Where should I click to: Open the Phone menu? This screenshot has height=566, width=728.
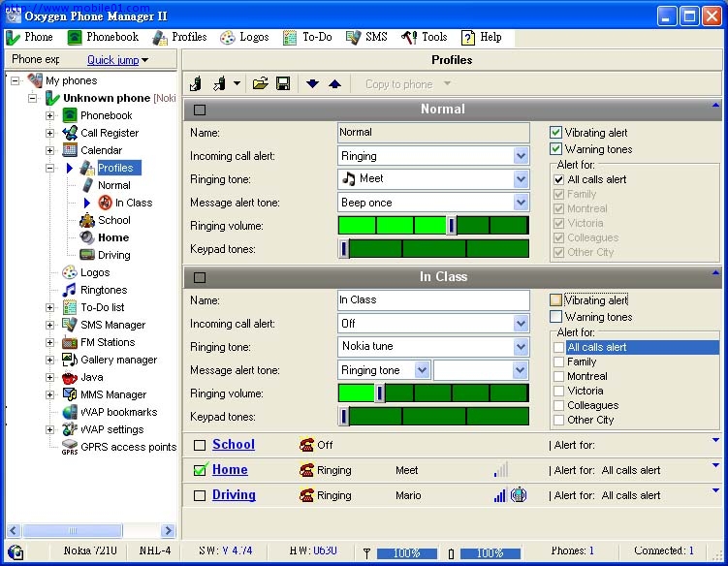[x=29, y=37]
